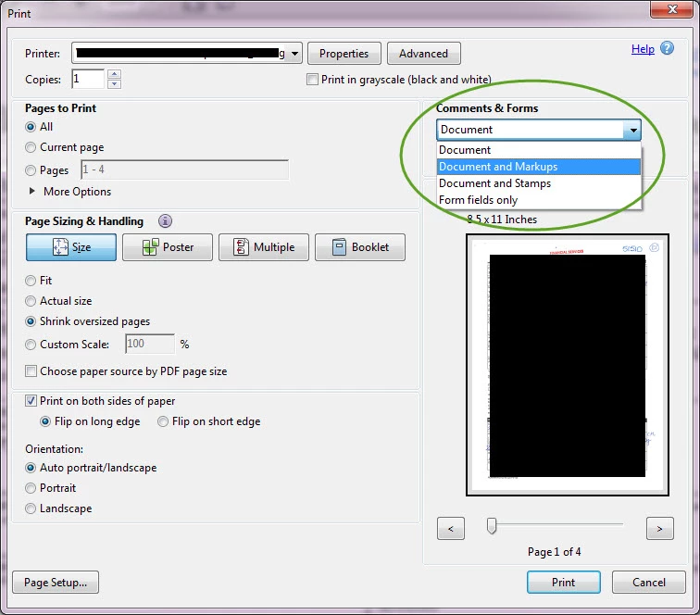
Task: Choose the Poster sizing mode
Action: tap(168, 247)
